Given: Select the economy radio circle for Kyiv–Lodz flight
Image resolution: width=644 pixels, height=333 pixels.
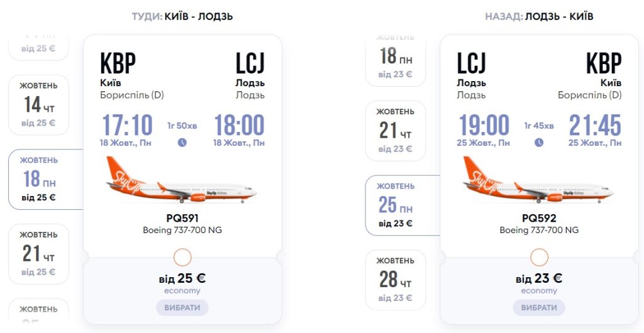Looking at the screenshot, I should (x=182, y=257).
